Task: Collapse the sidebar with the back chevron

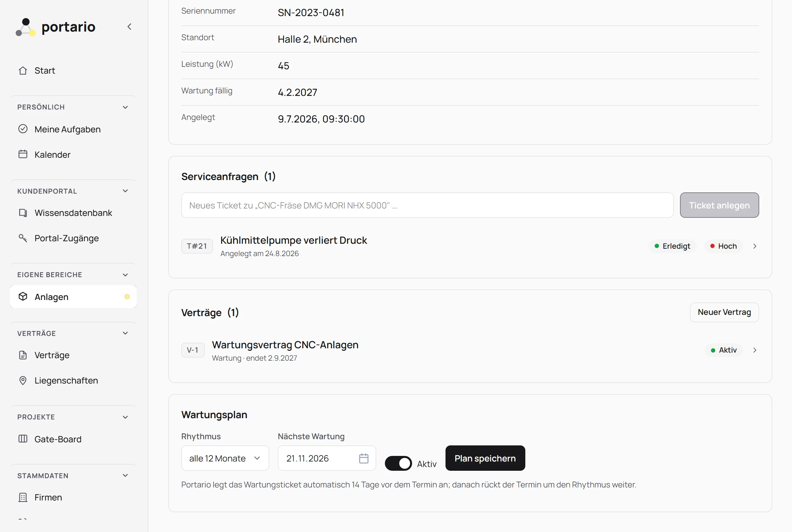Action: pos(129,27)
